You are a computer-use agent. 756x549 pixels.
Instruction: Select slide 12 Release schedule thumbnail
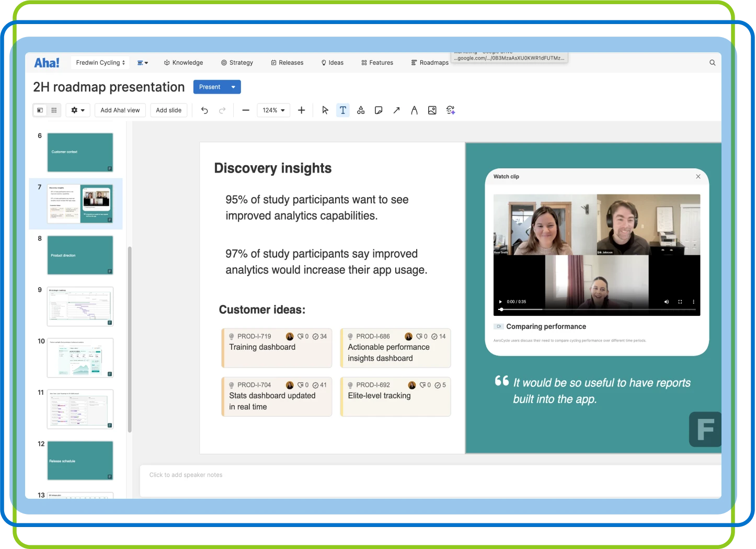(x=80, y=461)
